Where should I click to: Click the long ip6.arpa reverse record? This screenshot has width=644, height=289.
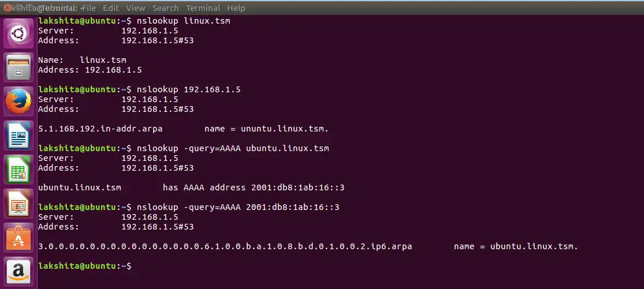pos(225,246)
